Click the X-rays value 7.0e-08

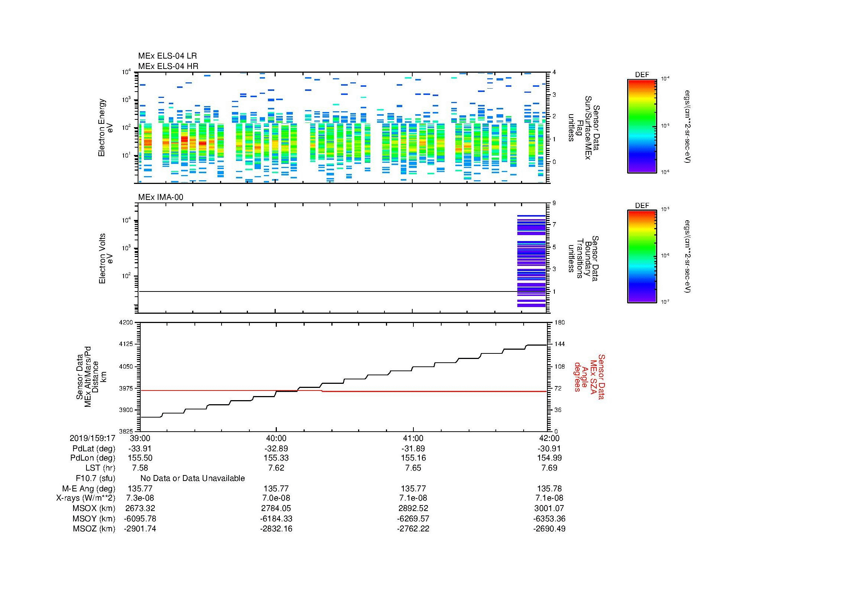276,498
